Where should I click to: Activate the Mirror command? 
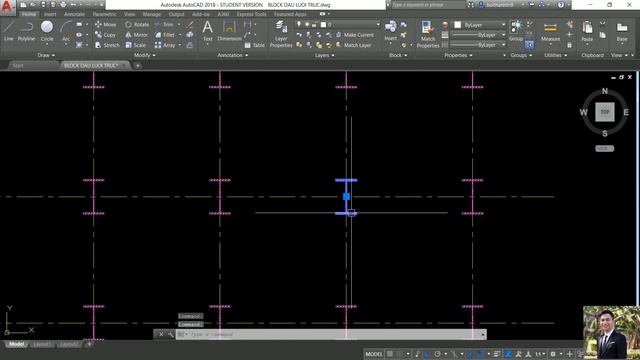click(x=137, y=35)
